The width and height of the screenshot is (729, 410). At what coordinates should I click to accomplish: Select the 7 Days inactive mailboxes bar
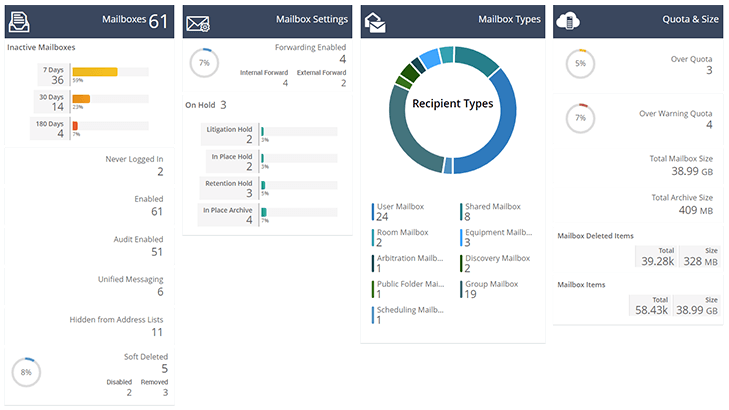[95, 72]
